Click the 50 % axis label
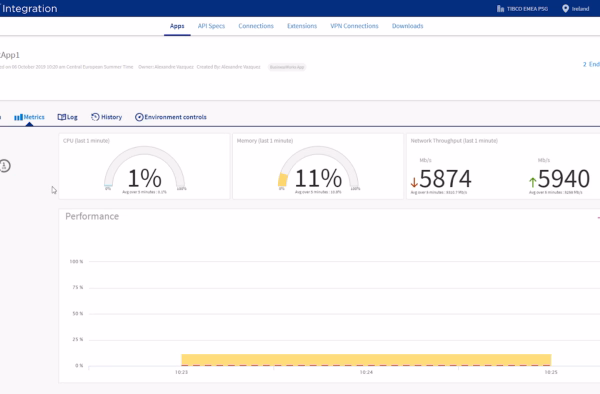This screenshot has height=394, width=600. (78, 314)
